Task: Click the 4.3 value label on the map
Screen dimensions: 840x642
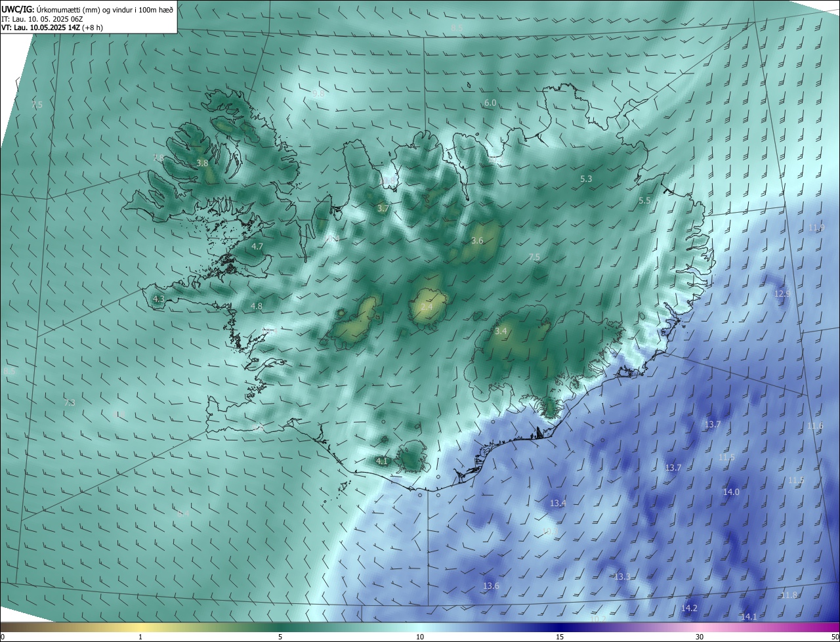Action: [x=158, y=299]
